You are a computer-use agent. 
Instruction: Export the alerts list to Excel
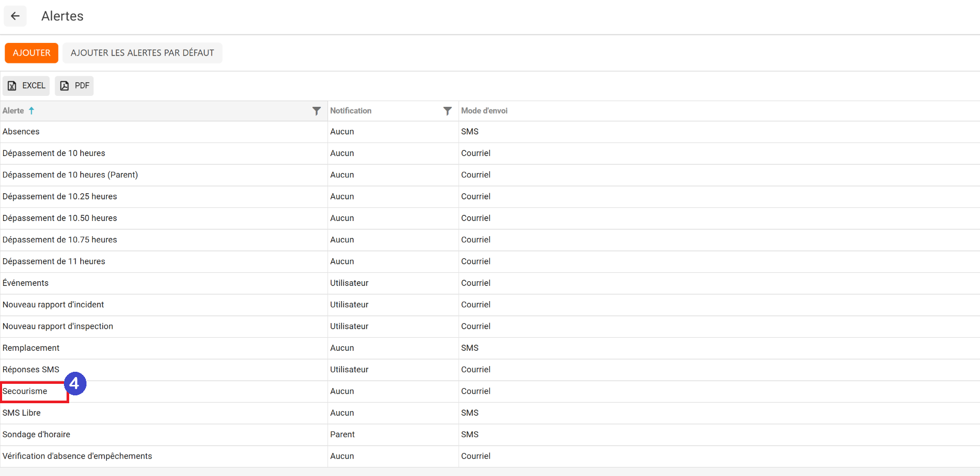[x=26, y=86]
